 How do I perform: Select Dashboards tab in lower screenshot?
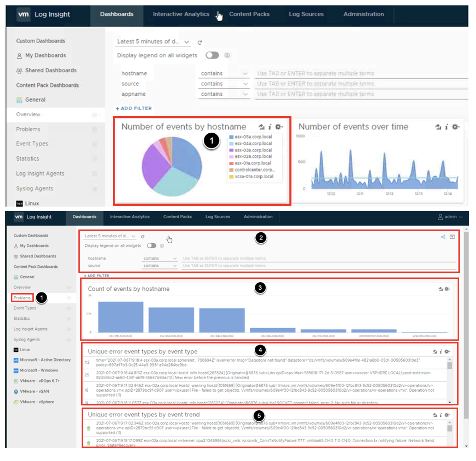pos(84,217)
